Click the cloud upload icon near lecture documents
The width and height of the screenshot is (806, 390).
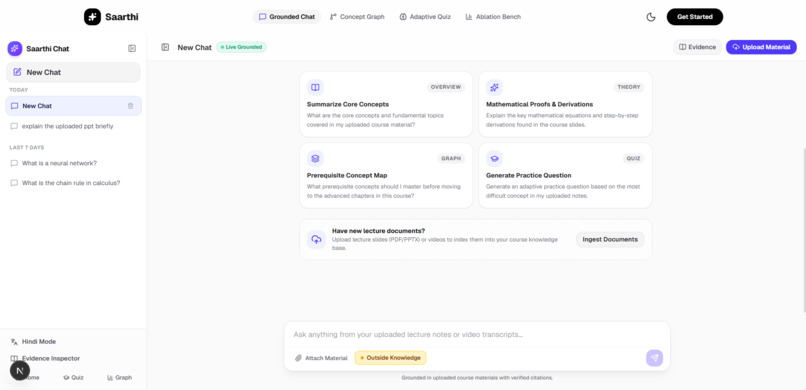[x=317, y=239]
